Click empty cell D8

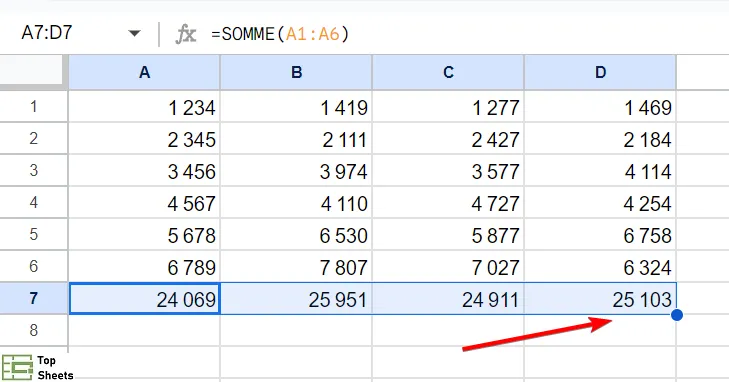point(600,330)
